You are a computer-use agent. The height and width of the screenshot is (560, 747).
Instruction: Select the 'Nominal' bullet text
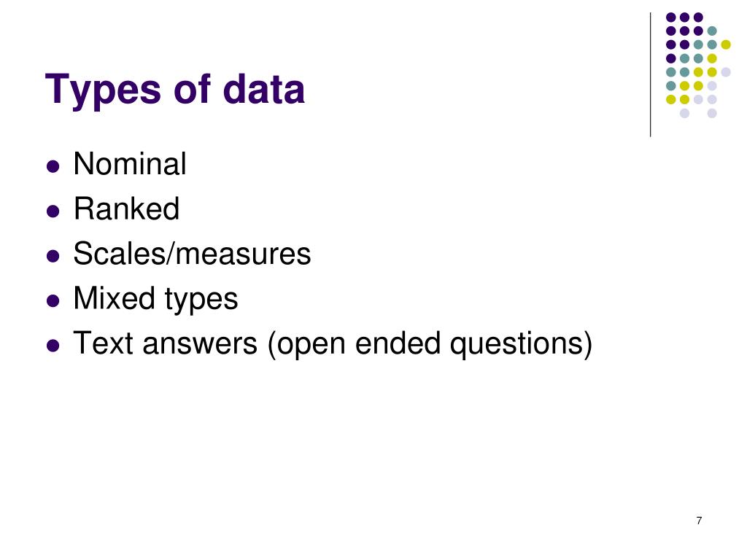click(130, 164)
